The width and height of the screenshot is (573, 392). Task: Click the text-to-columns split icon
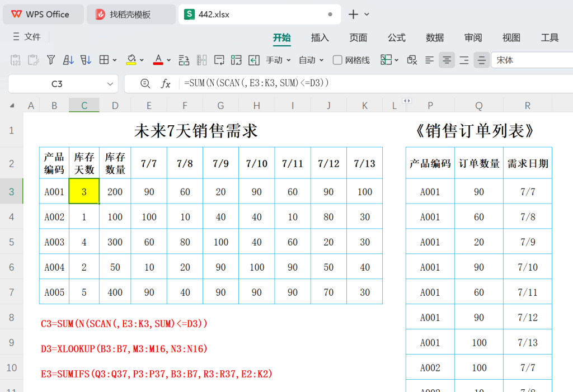201,60
